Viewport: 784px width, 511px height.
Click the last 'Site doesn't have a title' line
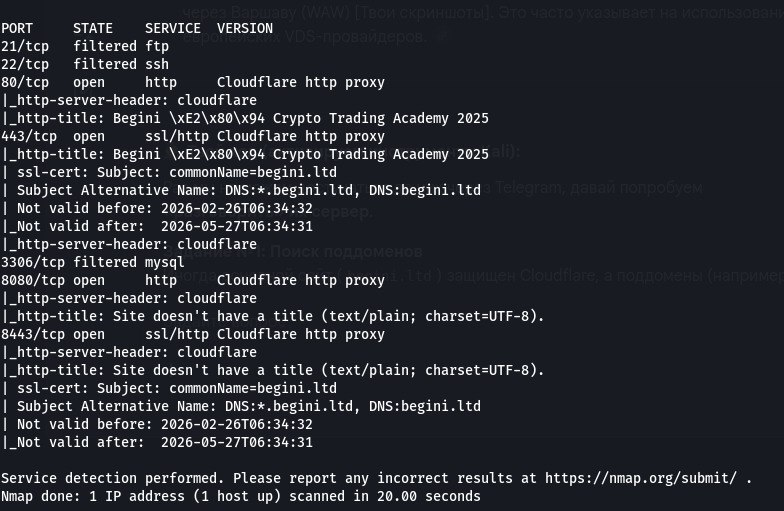point(273,370)
